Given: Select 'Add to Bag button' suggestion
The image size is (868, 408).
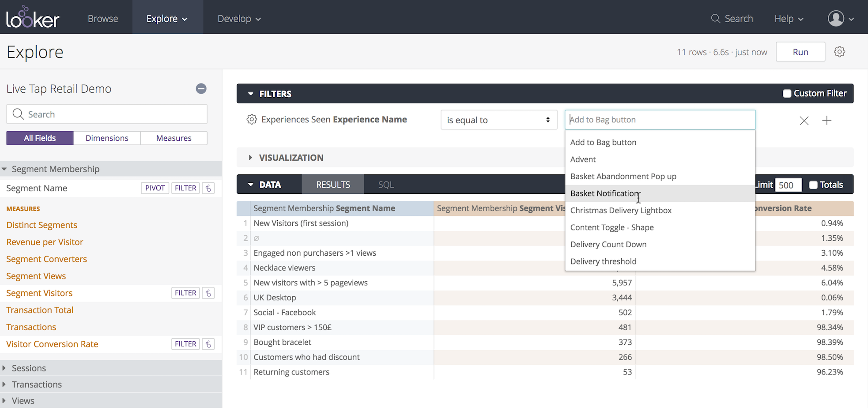Looking at the screenshot, I should click(660, 142).
